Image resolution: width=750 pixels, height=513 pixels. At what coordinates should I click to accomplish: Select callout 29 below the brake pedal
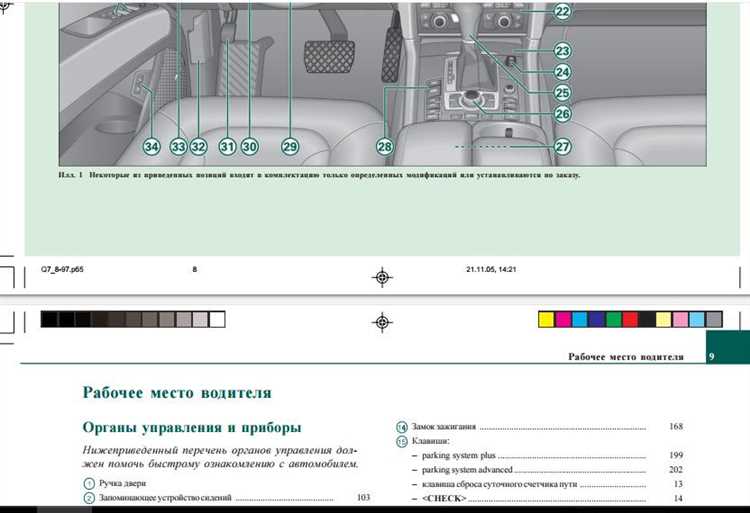(290, 147)
